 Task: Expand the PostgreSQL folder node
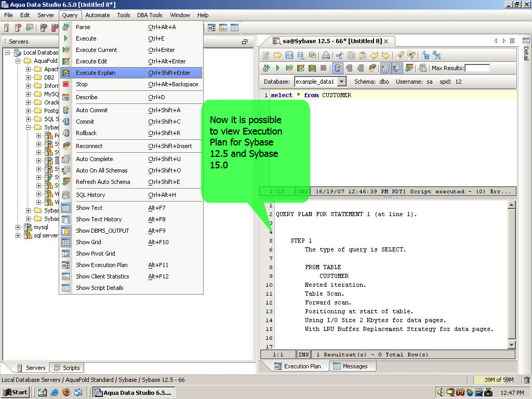29,111
